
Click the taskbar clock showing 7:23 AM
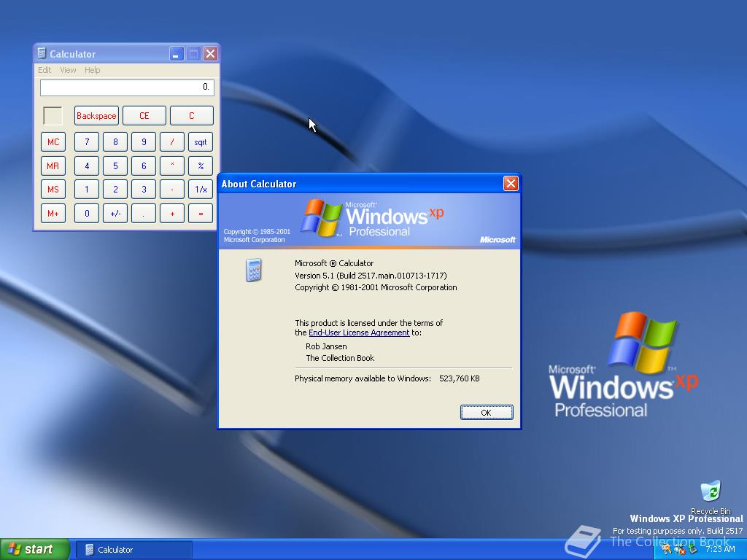point(720,549)
